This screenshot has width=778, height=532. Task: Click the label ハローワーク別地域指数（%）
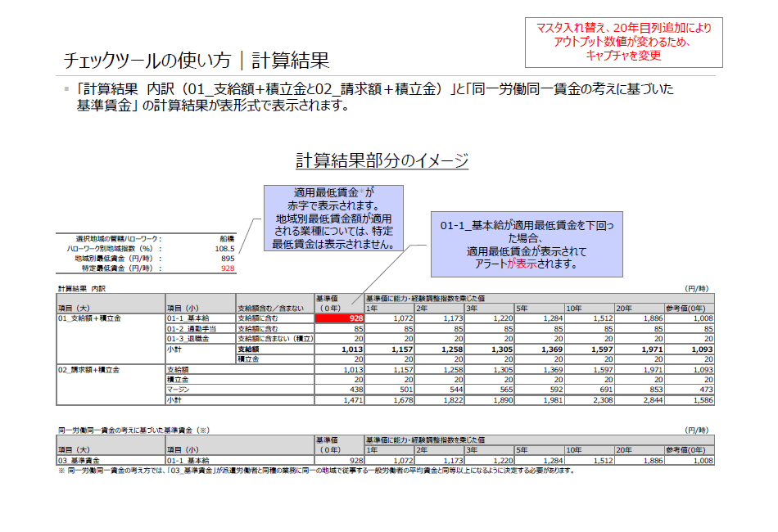coord(115,248)
